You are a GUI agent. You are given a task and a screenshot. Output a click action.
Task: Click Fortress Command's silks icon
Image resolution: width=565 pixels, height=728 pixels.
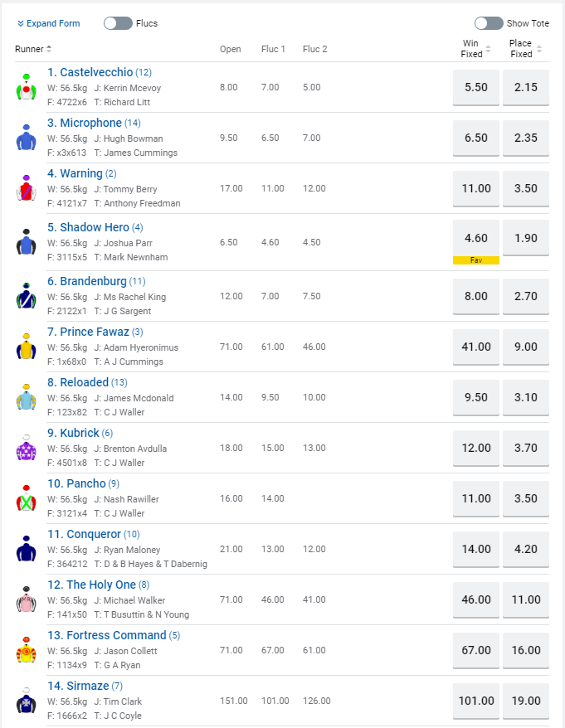click(27, 650)
